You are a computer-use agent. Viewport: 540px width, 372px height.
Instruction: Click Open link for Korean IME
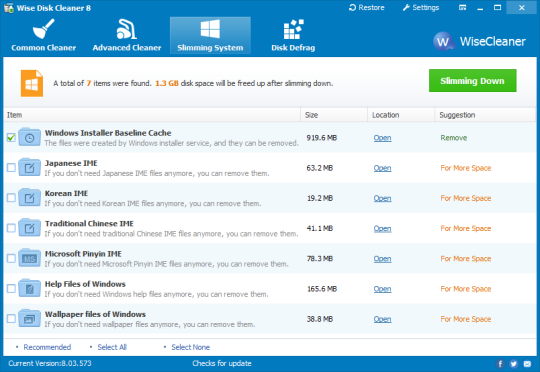382,198
